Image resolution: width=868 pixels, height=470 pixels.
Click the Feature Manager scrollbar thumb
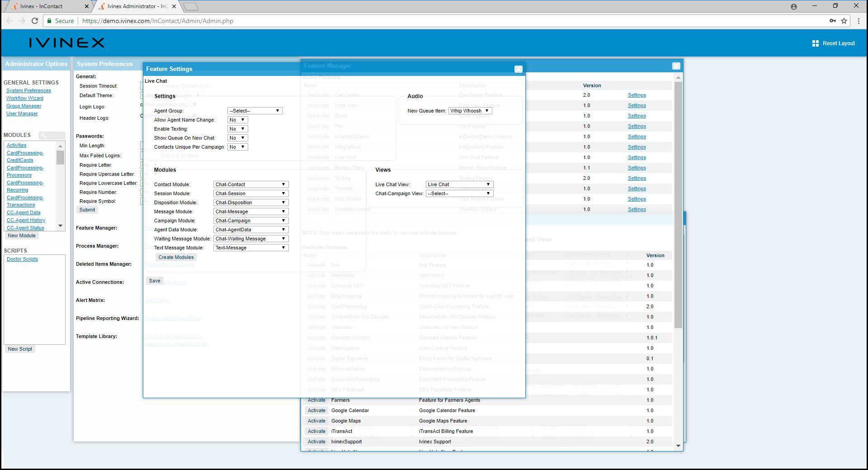coord(678,205)
